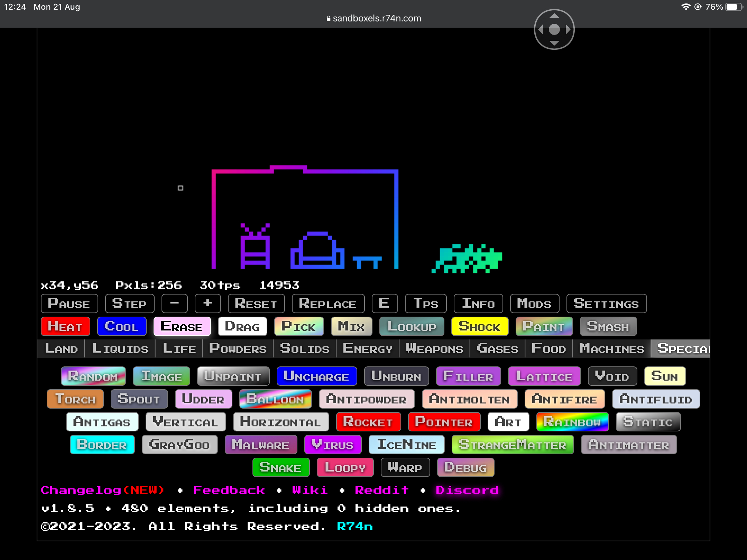
Task: Open the Liquids category tab
Action: [120, 348]
